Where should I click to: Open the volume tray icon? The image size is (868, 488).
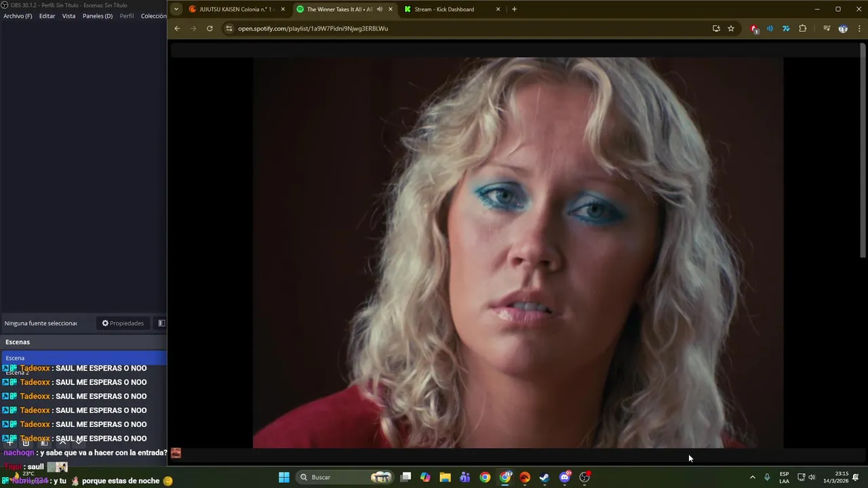point(812,477)
